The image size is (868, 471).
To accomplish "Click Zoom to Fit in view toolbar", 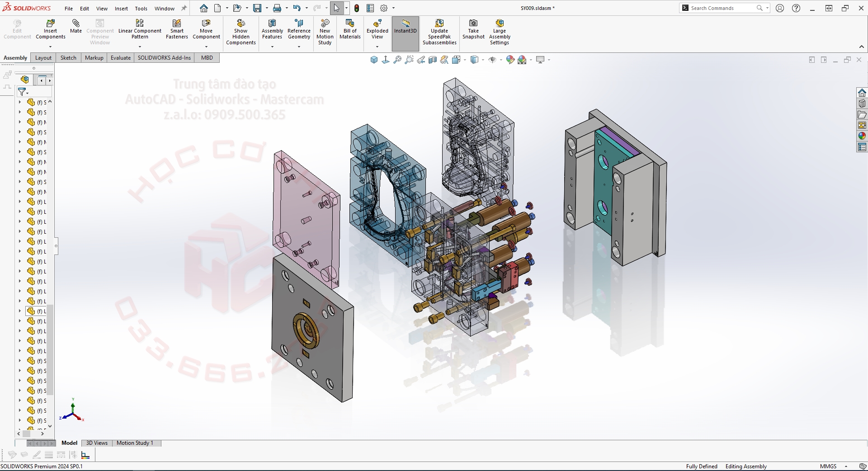I will point(397,60).
